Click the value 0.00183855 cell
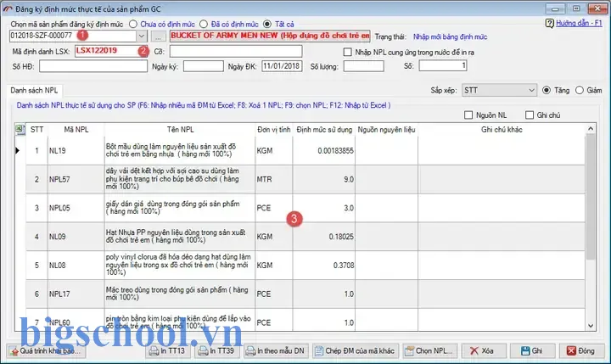611x364 pixels. click(324, 150)
